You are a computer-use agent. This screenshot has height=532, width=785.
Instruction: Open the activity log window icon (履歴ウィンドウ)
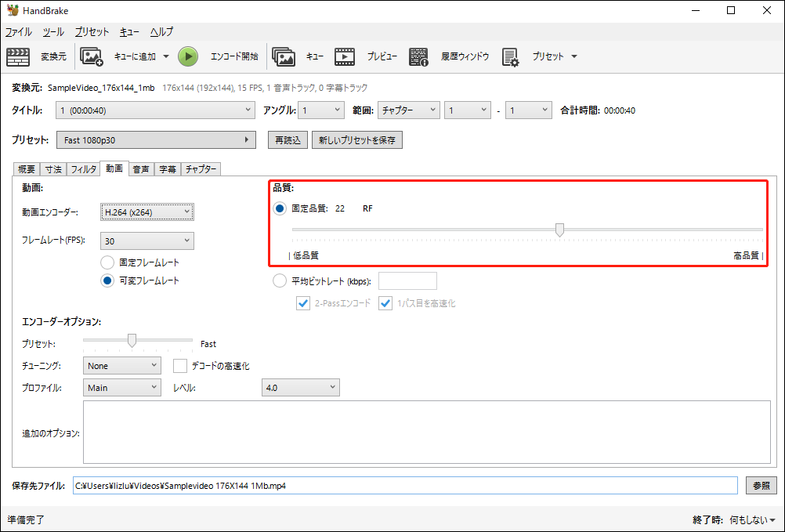click(x=418, y=56)
